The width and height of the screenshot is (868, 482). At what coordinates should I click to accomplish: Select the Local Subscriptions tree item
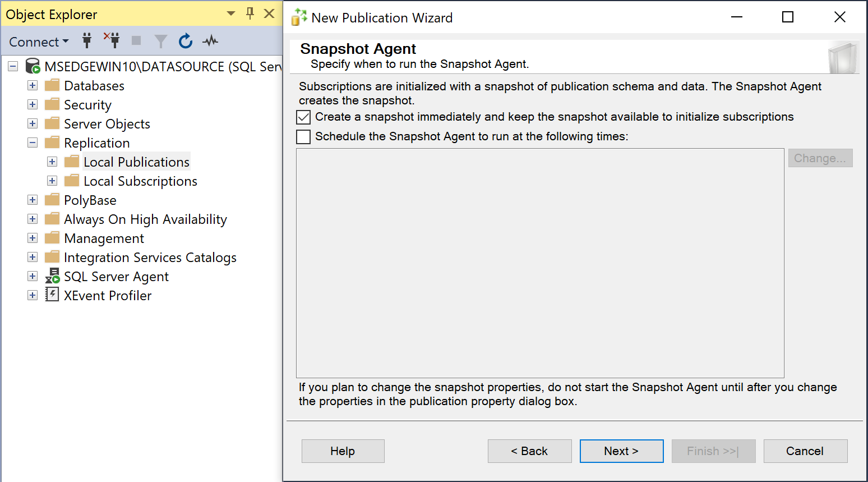[140, 181]
